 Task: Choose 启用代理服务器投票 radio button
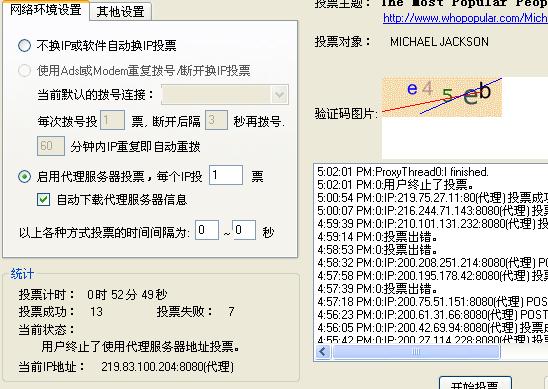coord(24,177)
